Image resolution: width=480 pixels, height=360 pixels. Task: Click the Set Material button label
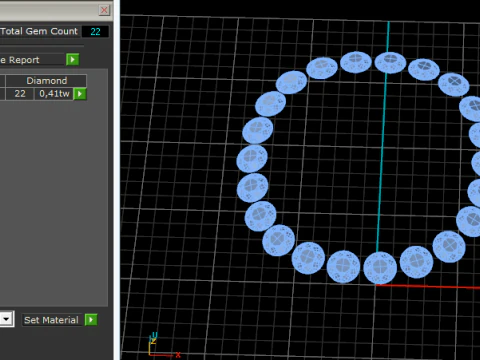coord(51,320)
